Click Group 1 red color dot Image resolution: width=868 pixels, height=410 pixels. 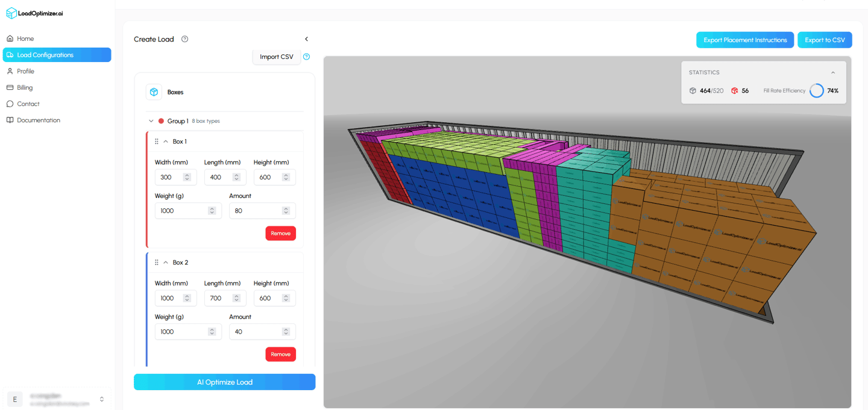pyautogui.click(x=161, y=121)
